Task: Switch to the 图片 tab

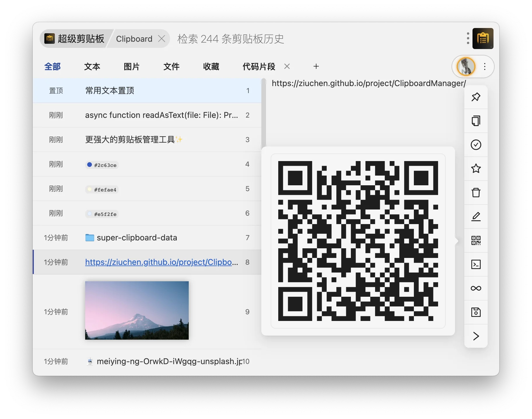Action: 132,67
